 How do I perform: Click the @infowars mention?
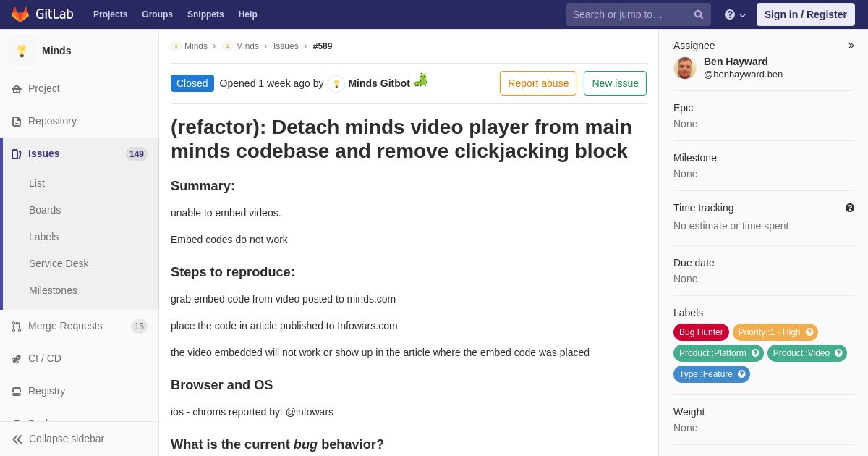click(310, 412)
